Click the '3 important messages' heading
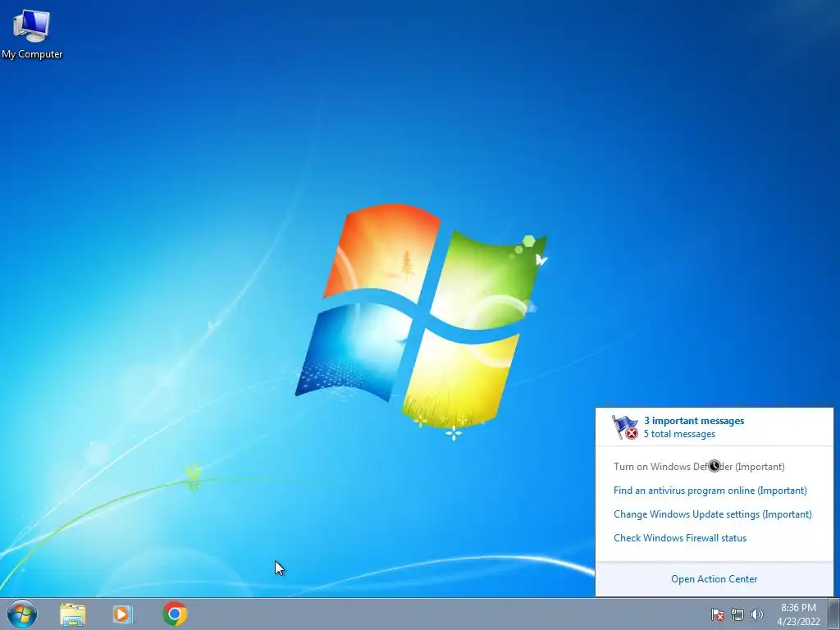The height and width of the screenshot is (630, 840). point(694,421)
